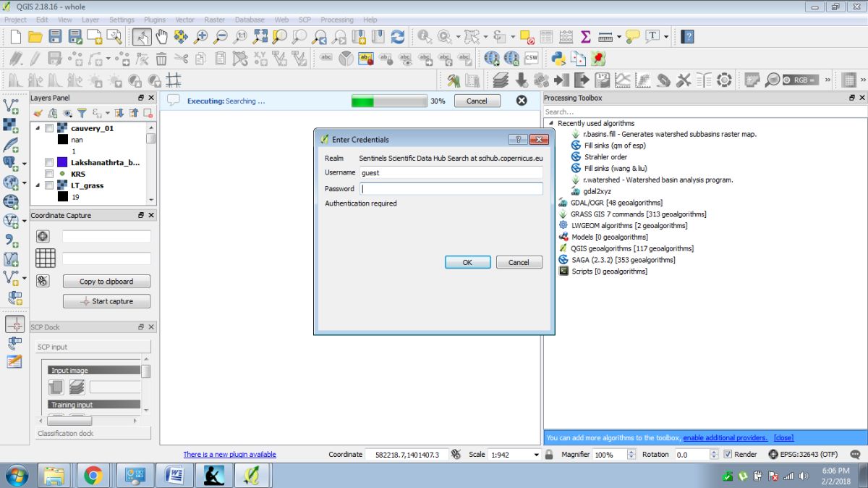Cancel the executing search in message bar
Viewport: 868px width, 488px height.
click(477, 101)
